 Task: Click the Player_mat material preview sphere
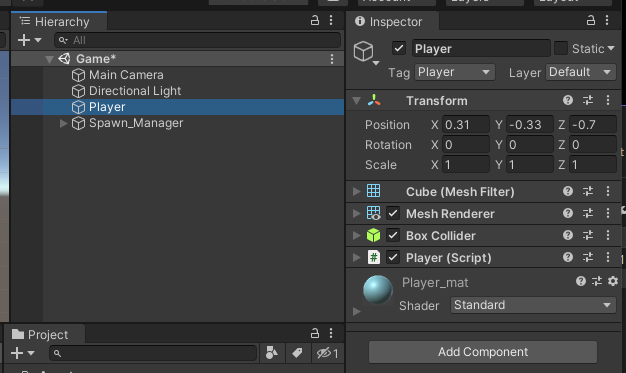(x=378, y=290)
